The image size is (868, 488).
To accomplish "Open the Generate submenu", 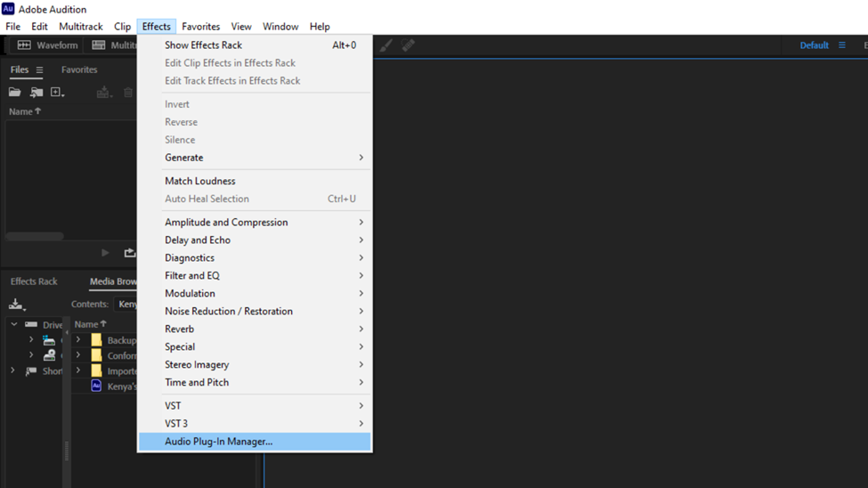I will [255, 158].
